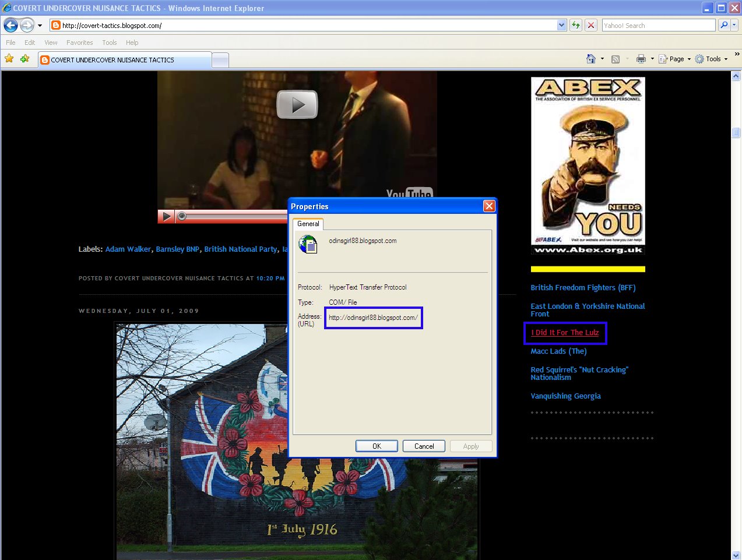Refresh the page with the green arrows icon
This screenshot has height=560, width=742.
tap(576, 25)
